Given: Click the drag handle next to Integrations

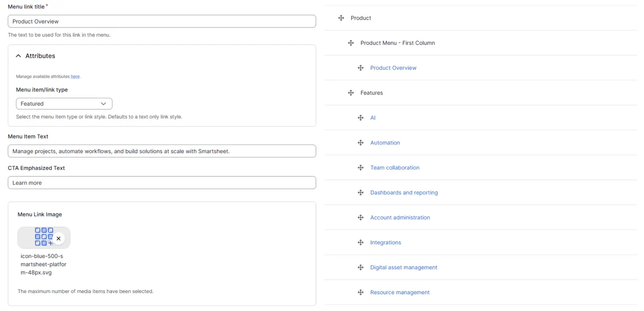Looking at the screenshot, I should (360, 242).
